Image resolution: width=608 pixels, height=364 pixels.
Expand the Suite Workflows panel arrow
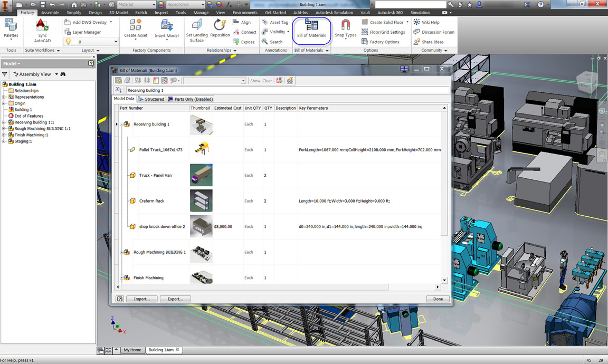pyautogui.click(x=59, y=51)
